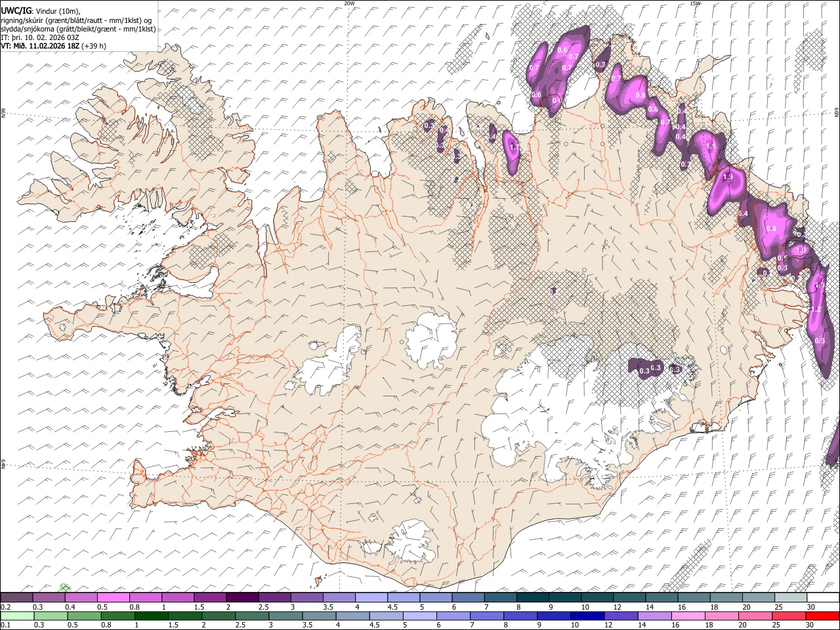Pick pale green lower swatch between 0.1 and 0.3
The height and width of the screenshot is (630, 840).
click(x=16, y=616)
